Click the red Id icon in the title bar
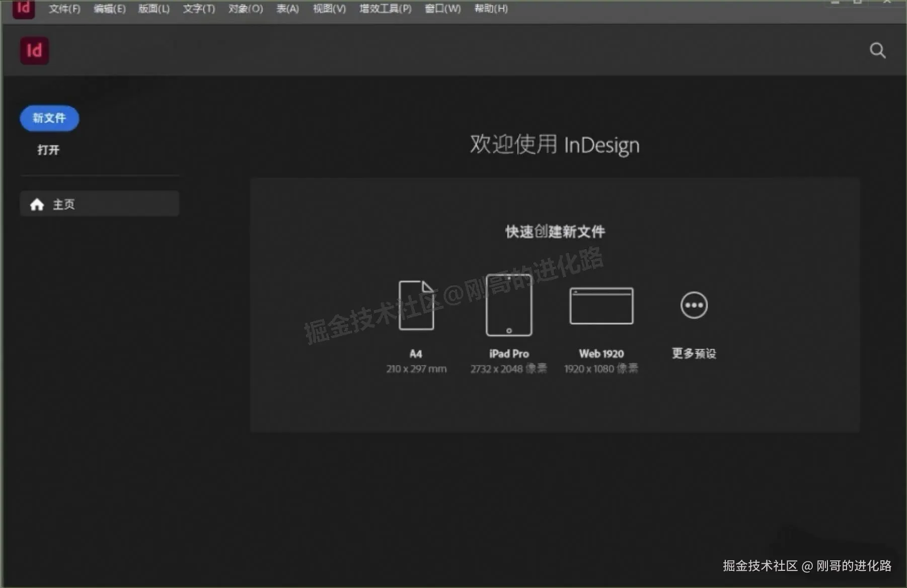 23,8
